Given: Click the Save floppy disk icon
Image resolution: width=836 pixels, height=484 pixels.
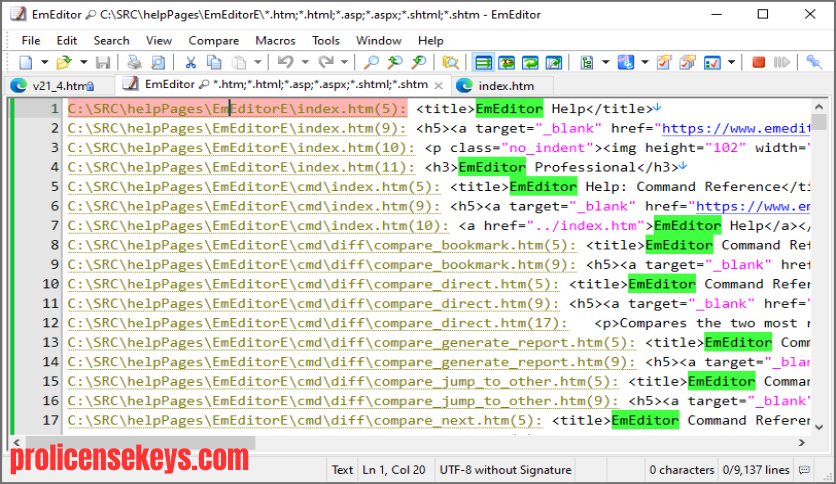Looking at the screenshot, I should click(x=103, y=62).
